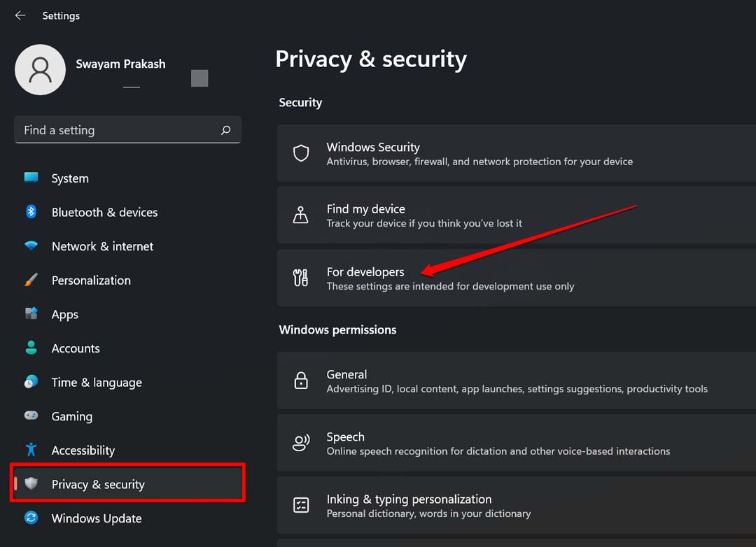
Task: Select Privacy & security label in sidebar
Action: (98, 484)
